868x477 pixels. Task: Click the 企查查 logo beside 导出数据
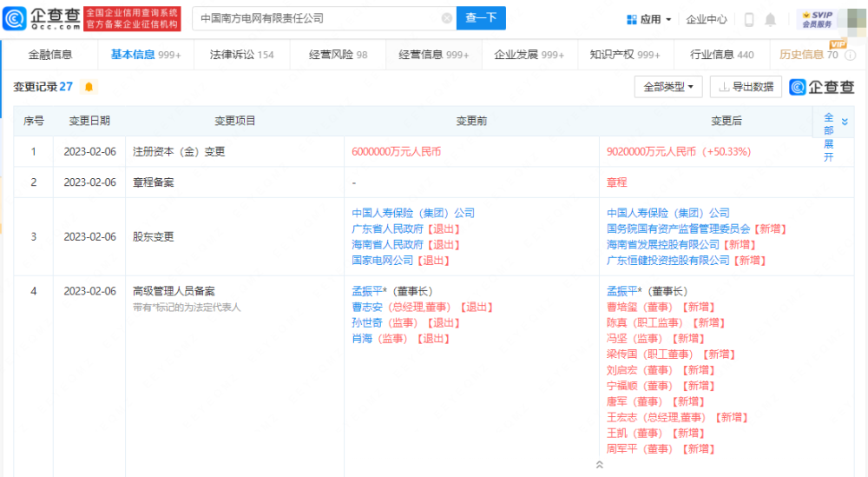tap(821, 87)
